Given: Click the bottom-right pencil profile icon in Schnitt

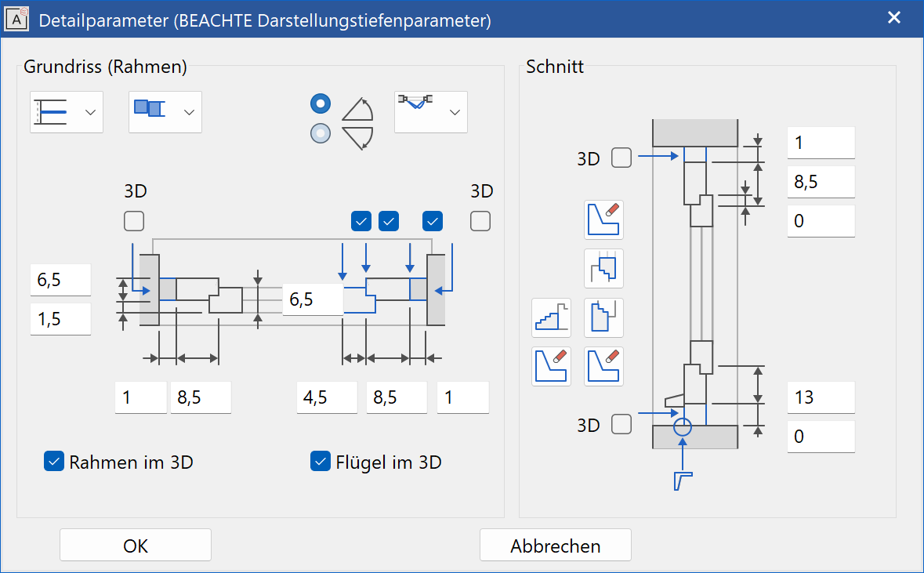Looking at the screenshot, I should point(603,366).
